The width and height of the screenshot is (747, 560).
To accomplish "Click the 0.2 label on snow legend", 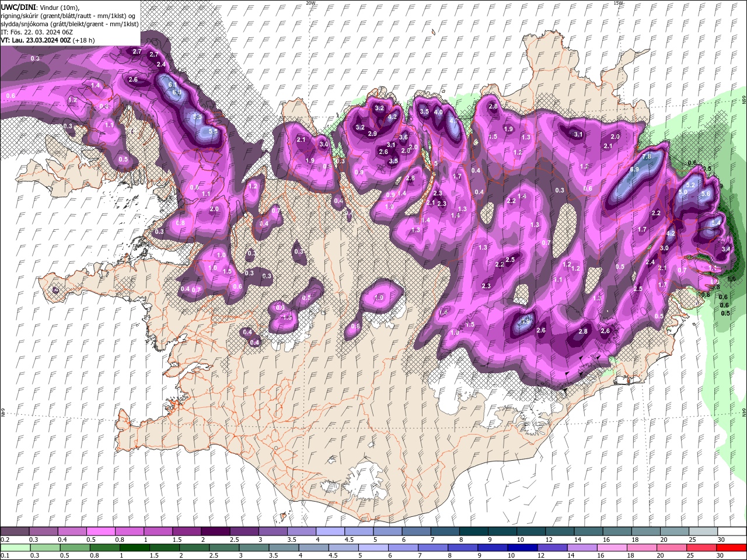I will pyautogui.click(x=5, y=540).
